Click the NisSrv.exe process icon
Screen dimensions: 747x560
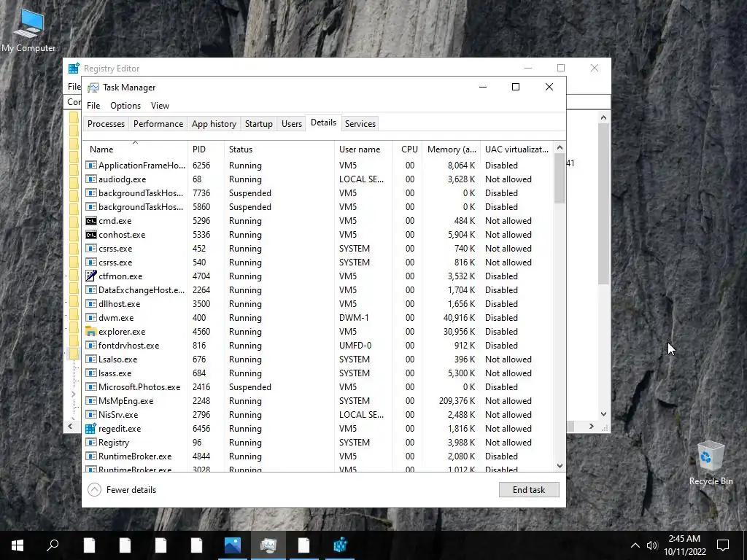pos(91,415)
